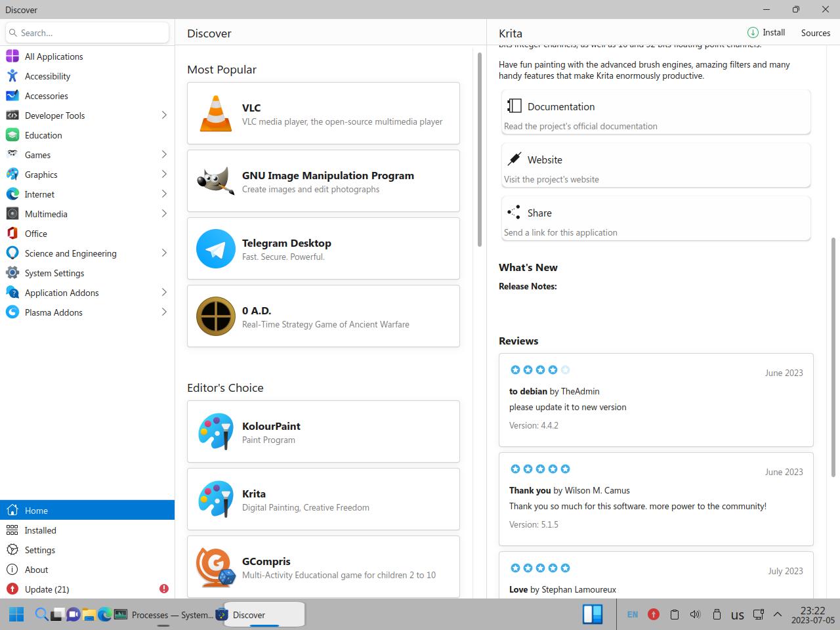Screen dimensions: 840x630
Task: Click the 'Version: 4.4.2' review text
Action: click(534, 425)
